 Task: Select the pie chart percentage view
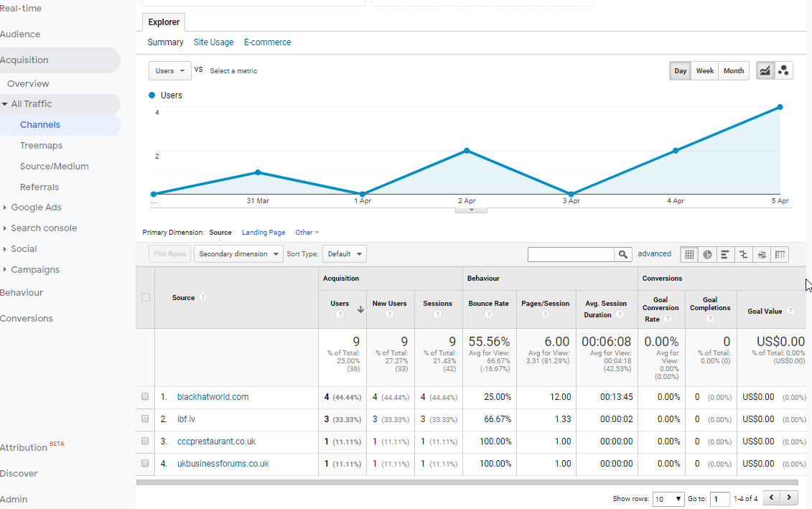(x=708, y=254)
